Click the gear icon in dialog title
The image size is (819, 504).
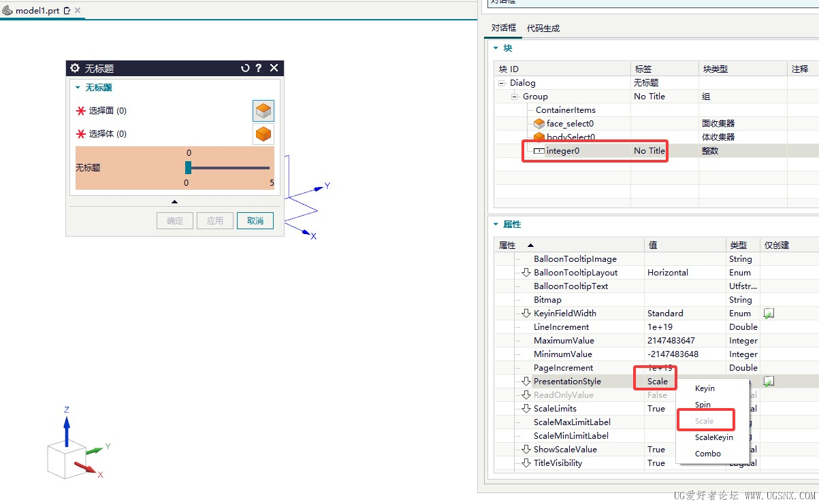75,68
